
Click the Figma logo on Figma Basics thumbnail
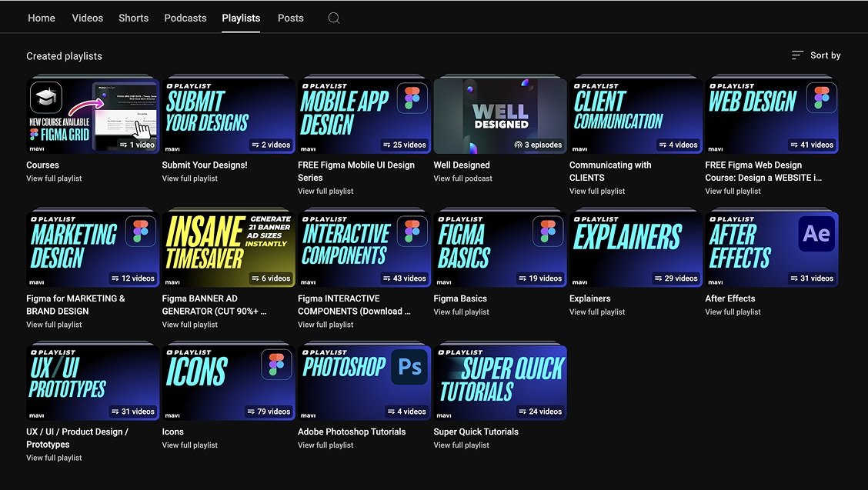[548, 232]
